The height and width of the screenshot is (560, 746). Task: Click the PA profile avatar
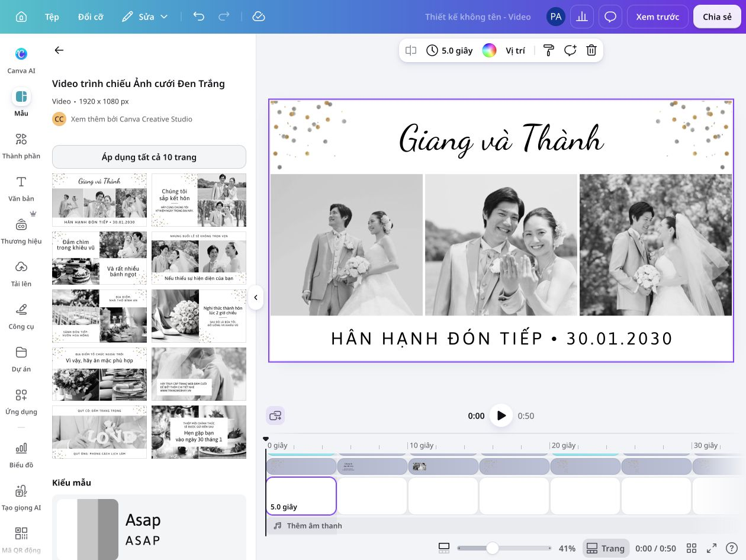pyautogui.click(x=555, y=17)
